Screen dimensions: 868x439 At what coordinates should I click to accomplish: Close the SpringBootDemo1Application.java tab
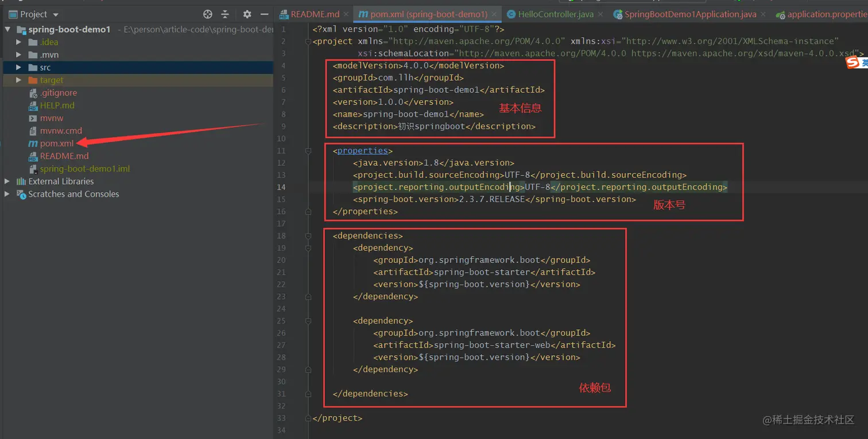[x=764, y=14]
